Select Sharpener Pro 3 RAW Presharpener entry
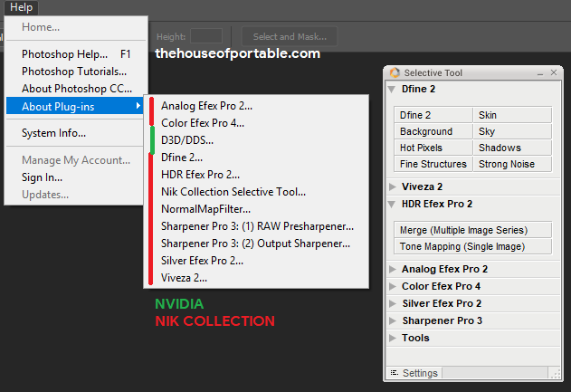571x392 pixels. click(256, 226)
